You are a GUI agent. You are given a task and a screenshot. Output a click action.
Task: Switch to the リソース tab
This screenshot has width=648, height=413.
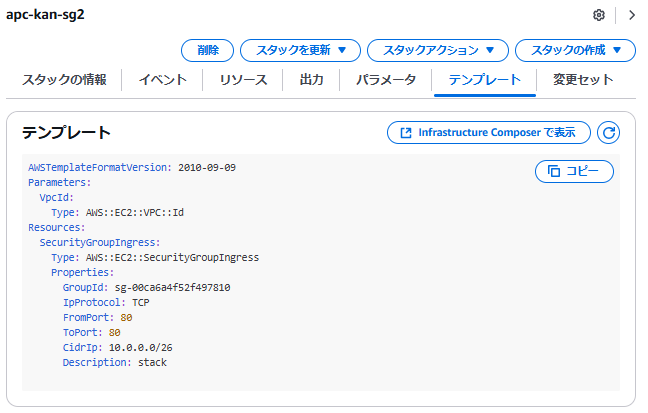coord(243,79)
